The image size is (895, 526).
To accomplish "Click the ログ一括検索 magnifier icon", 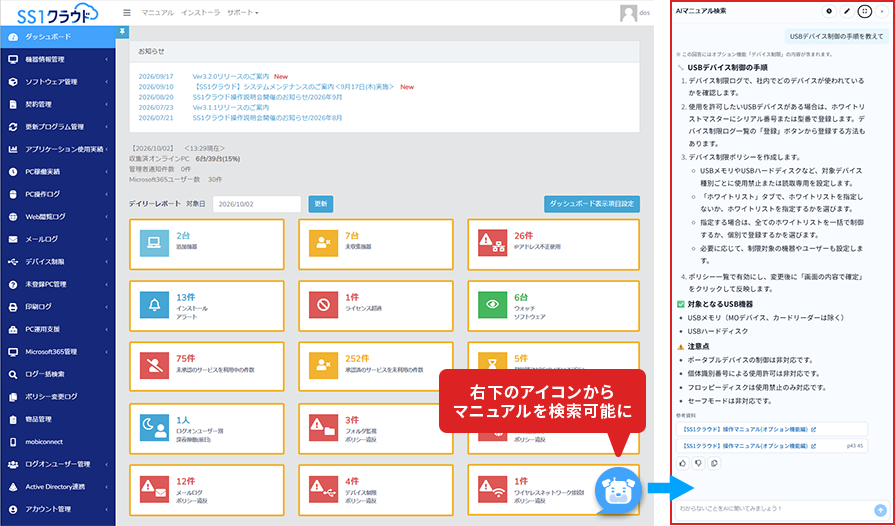I will (x=13, y=374).
